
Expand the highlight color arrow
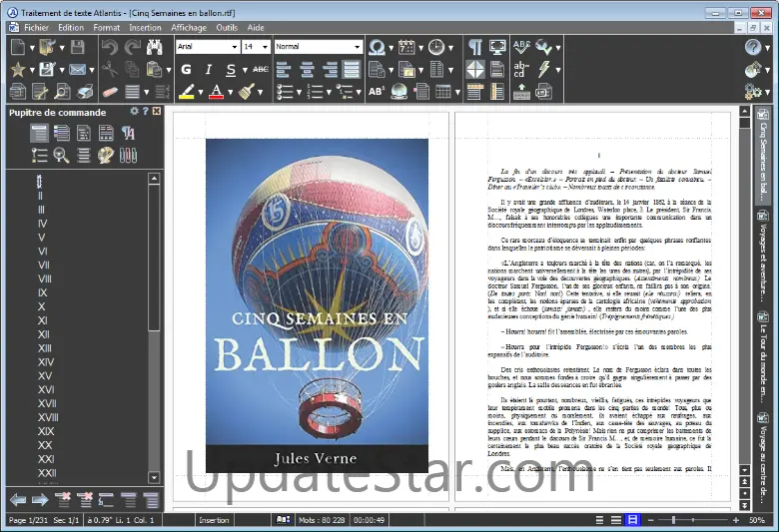pos(200,92)
